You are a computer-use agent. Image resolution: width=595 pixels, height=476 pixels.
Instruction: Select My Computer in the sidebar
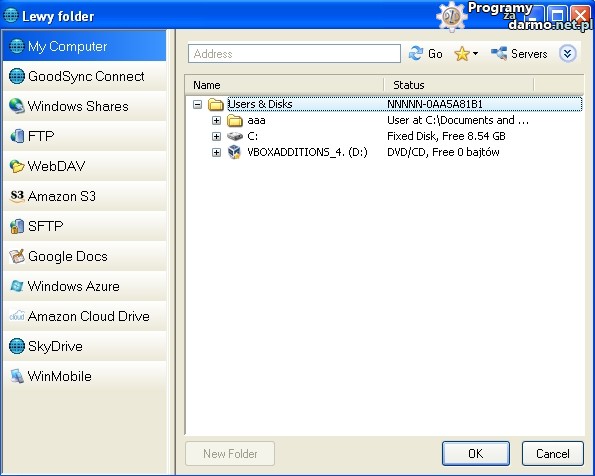tap(84, 46)
